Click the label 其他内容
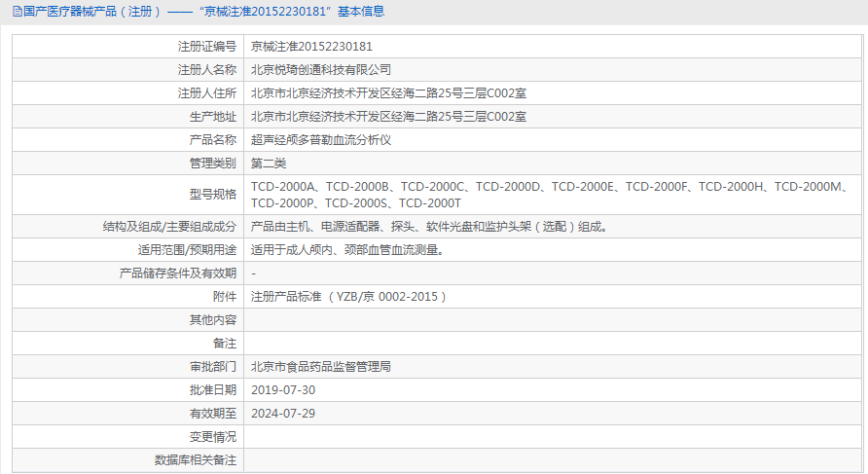This screenshot has height=474, width=868. point(213,320)
